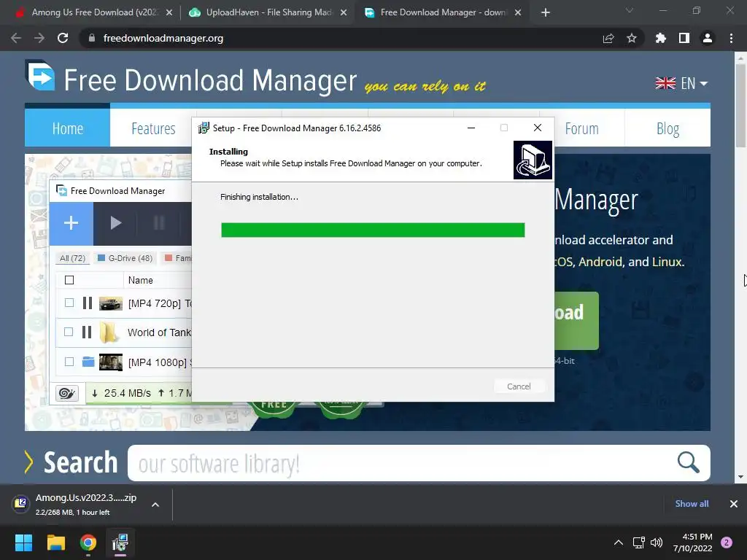Click pause icon on MP4 720p row
The width and height of the screenshot is (747, 560).
coord(88,303)
